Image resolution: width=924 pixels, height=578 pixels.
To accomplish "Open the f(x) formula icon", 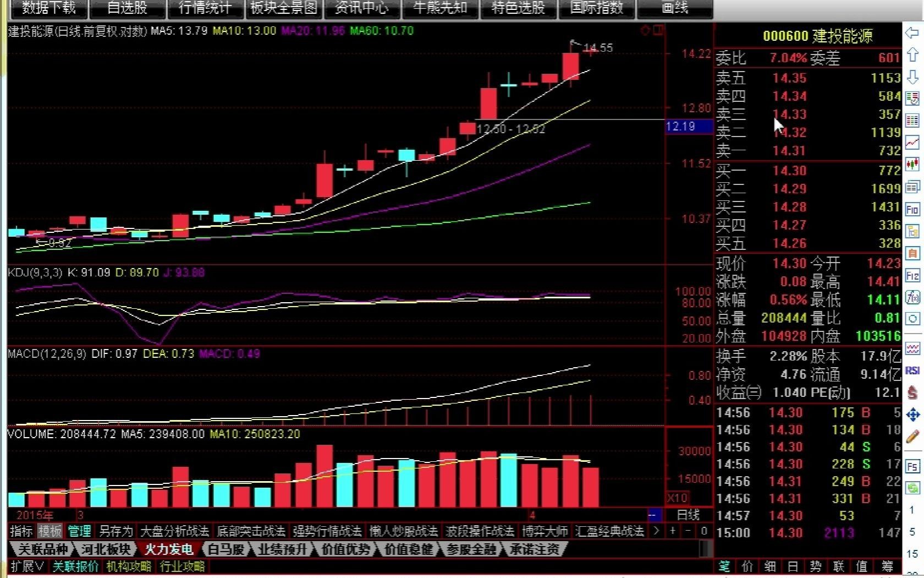I will pyautogui.click(x=912, y=297).
